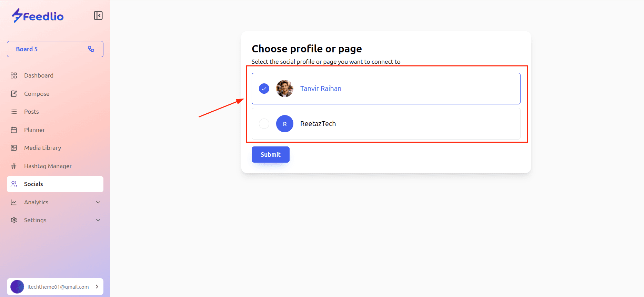
Task: Open the Posts menu item
Action: point(31,112)
